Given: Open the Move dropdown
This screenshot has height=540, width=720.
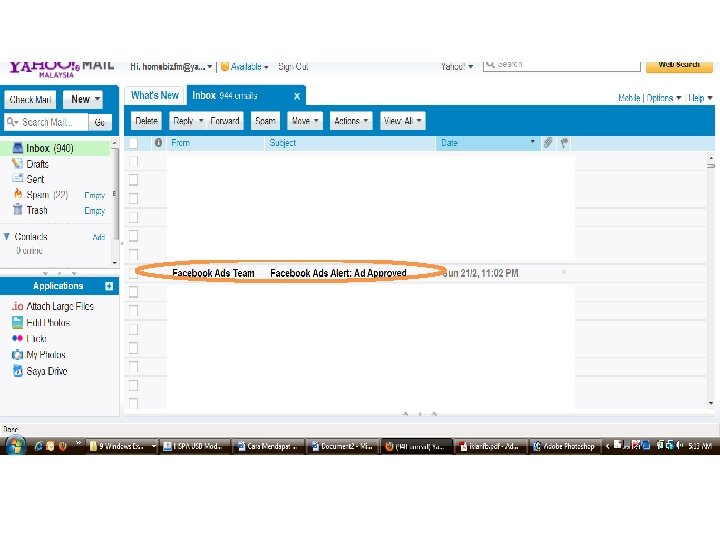Looking at the screenshot, I should pos(305,121).
